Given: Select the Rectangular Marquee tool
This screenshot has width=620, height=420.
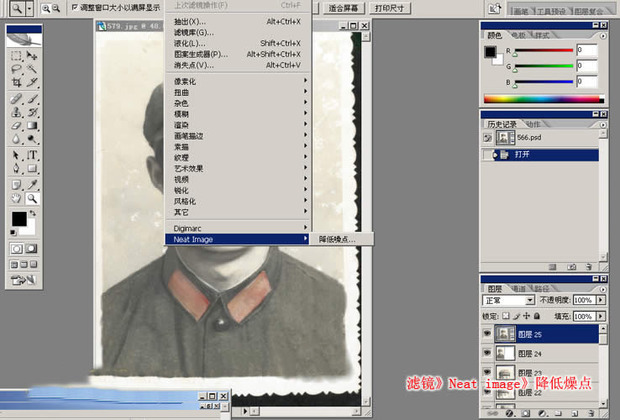Looking at the screenshot, I should point(16,56).
